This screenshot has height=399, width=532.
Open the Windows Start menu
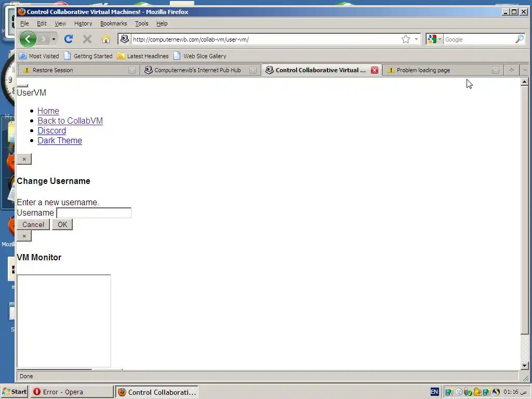[14, 392]
